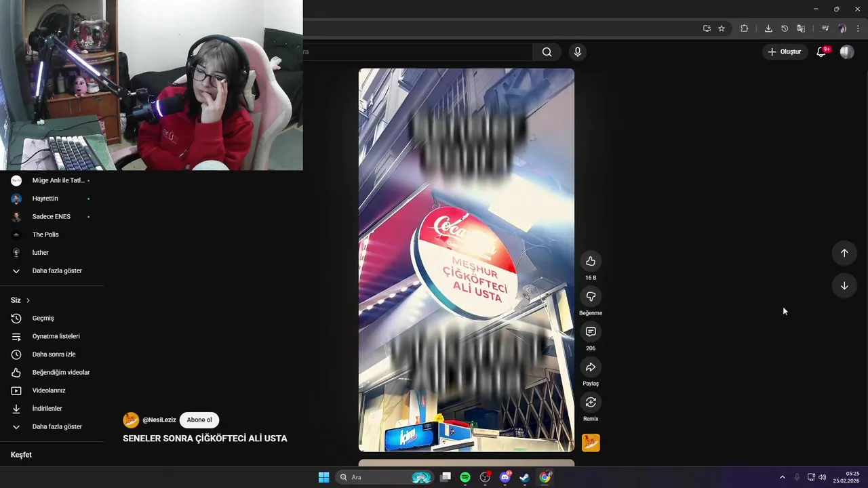Open Steam from the taskbar
Image resolution: width=868 pixels, height=488 pixels.
[525, 477]
